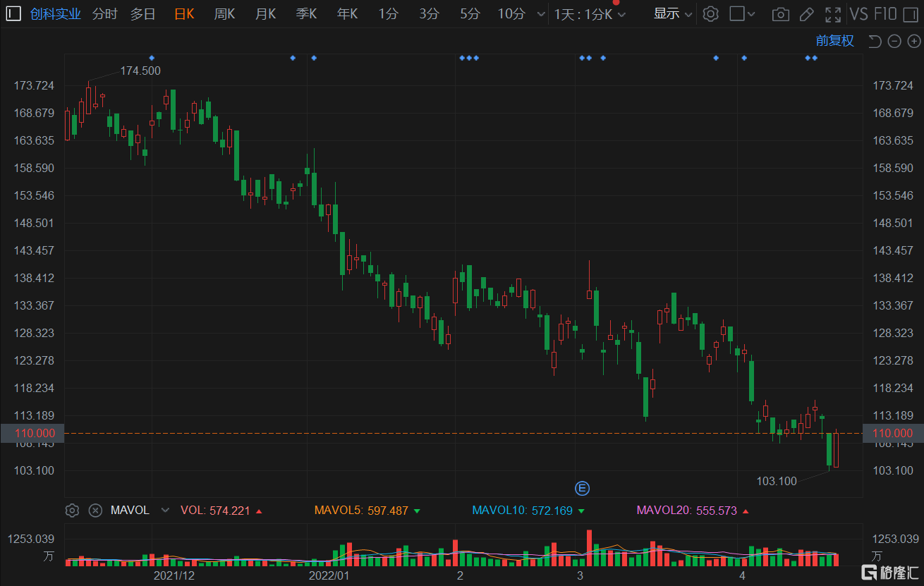924x586 pixels.
Task: Switch to 3分 three-minute chart
Action: 429,13
